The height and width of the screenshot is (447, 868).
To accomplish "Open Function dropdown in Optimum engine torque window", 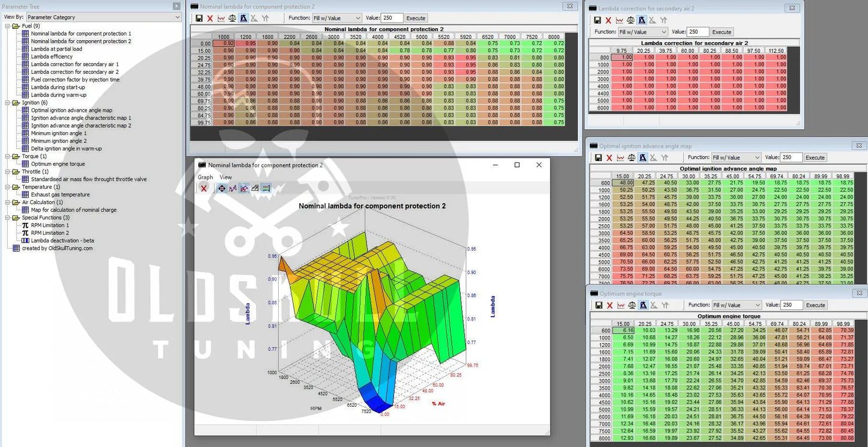I will click(736, 305).
